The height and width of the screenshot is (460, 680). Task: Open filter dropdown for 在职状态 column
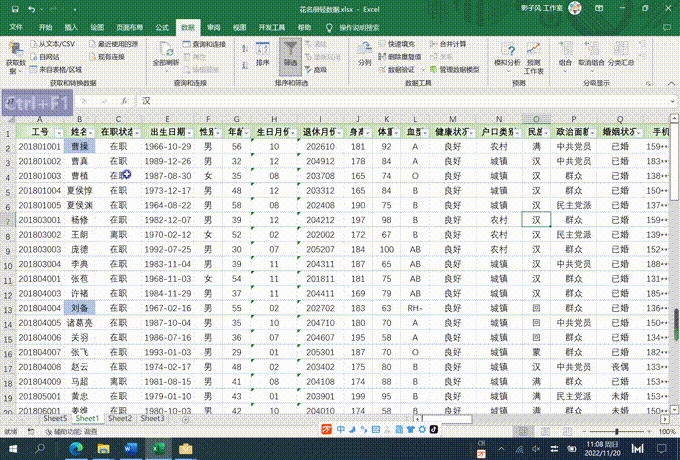point(137,133)
